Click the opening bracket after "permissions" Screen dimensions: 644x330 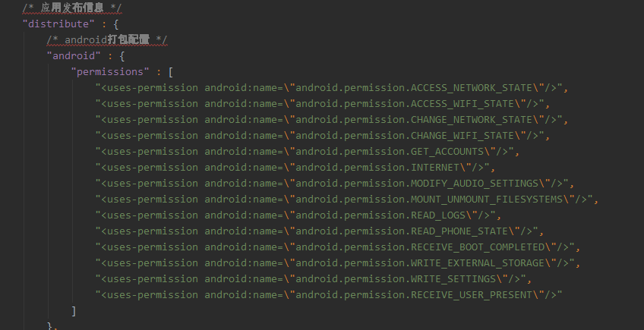tap(170, 72)
